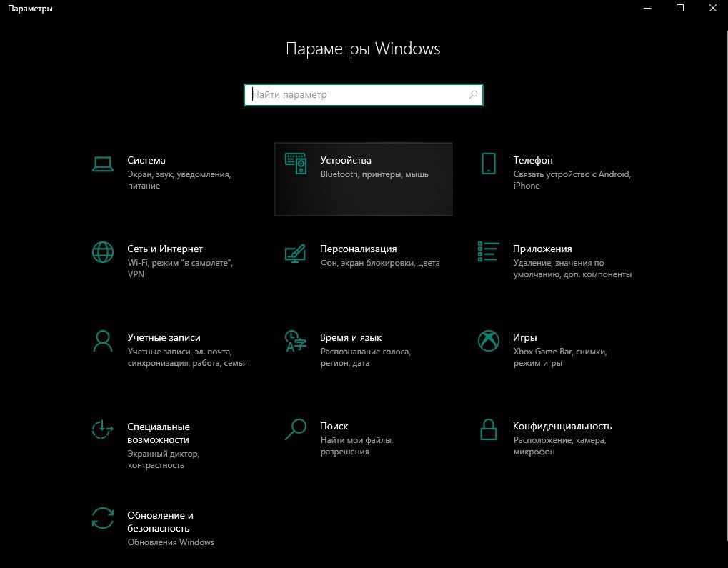Close the Параметры window
The height and width of the screenshot is (568, 728).
pyautogui.click(x=713, y=9)
